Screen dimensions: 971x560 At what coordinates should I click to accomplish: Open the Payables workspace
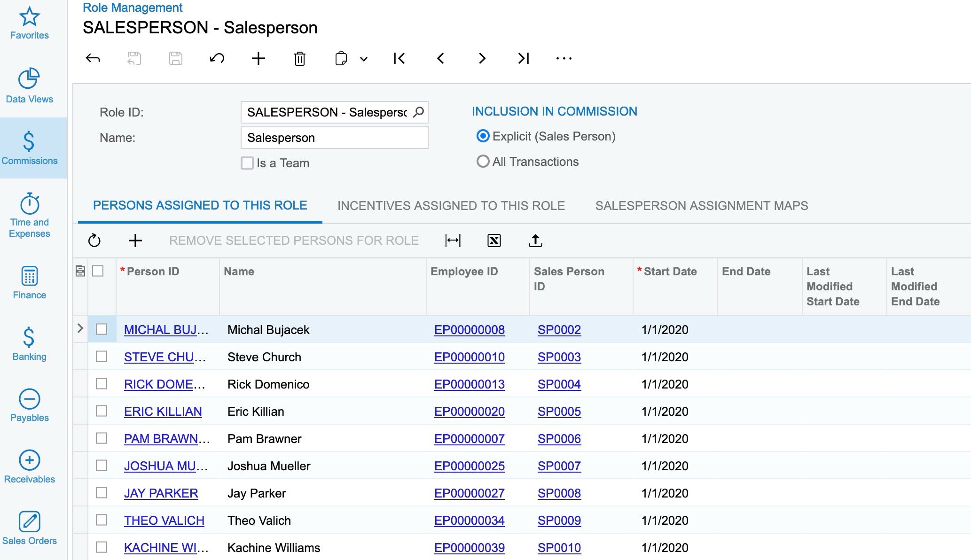(29, 405)
